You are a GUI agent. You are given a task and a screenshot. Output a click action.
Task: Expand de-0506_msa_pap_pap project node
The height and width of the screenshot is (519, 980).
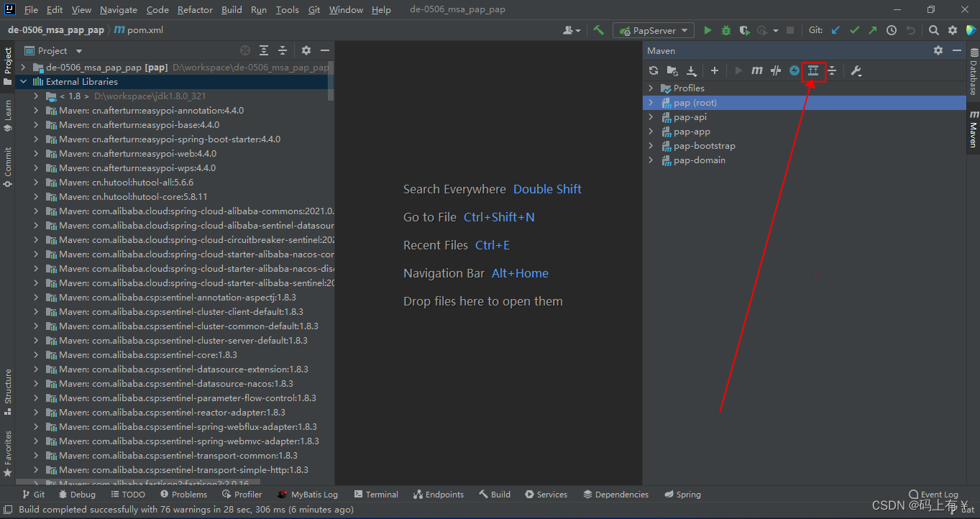coord(23,67)
